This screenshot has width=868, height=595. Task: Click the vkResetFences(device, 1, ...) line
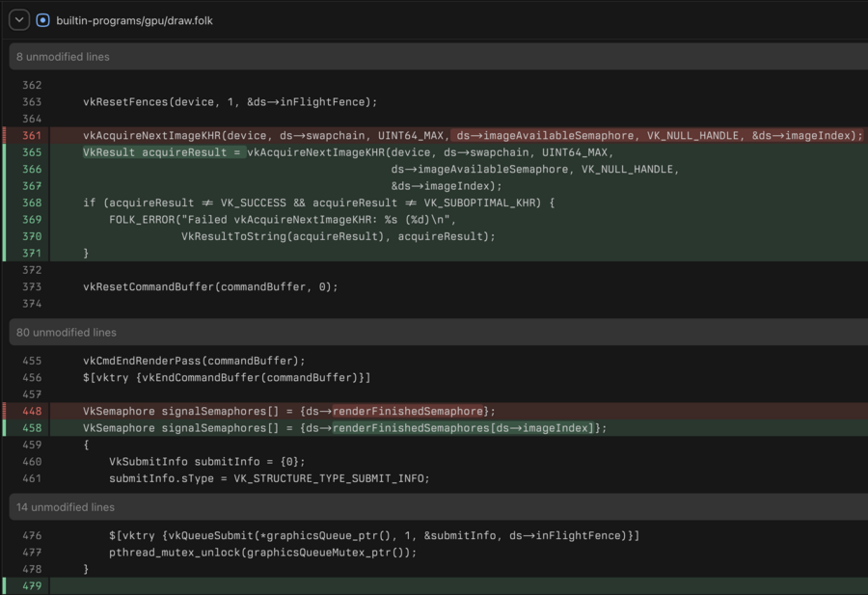tap(230, 102)
